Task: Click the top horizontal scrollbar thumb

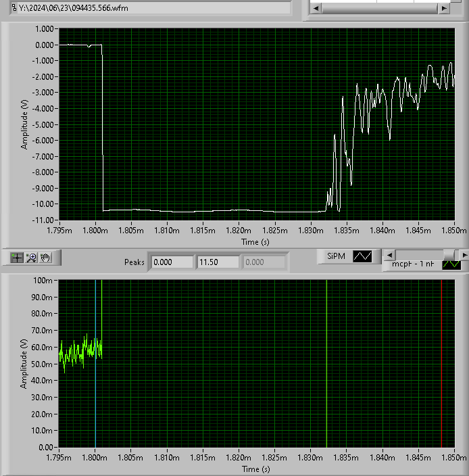Action: (x=380, y=8)
